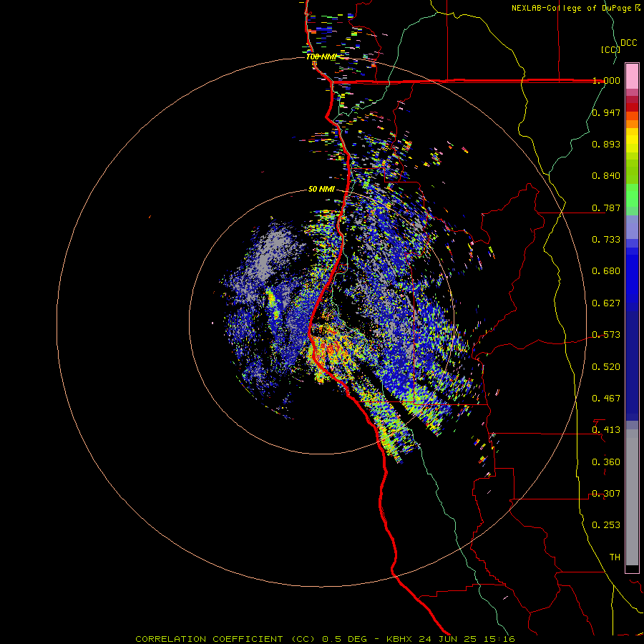The height and width of the screenshot is (644, 644).
Task: Select the 0.307 scale value
Action: tap(606, 494)
